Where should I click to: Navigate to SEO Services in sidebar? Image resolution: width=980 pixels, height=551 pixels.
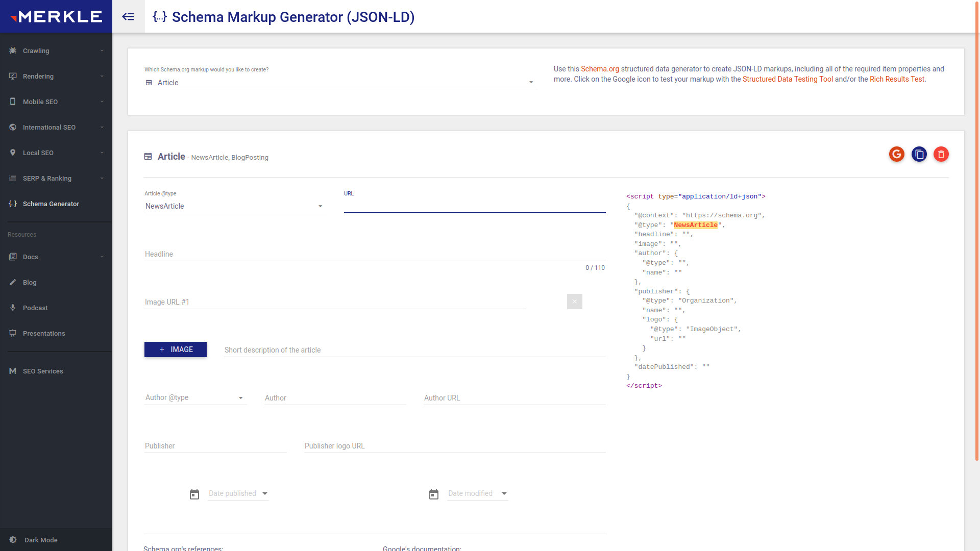click(x=42, y=371)
